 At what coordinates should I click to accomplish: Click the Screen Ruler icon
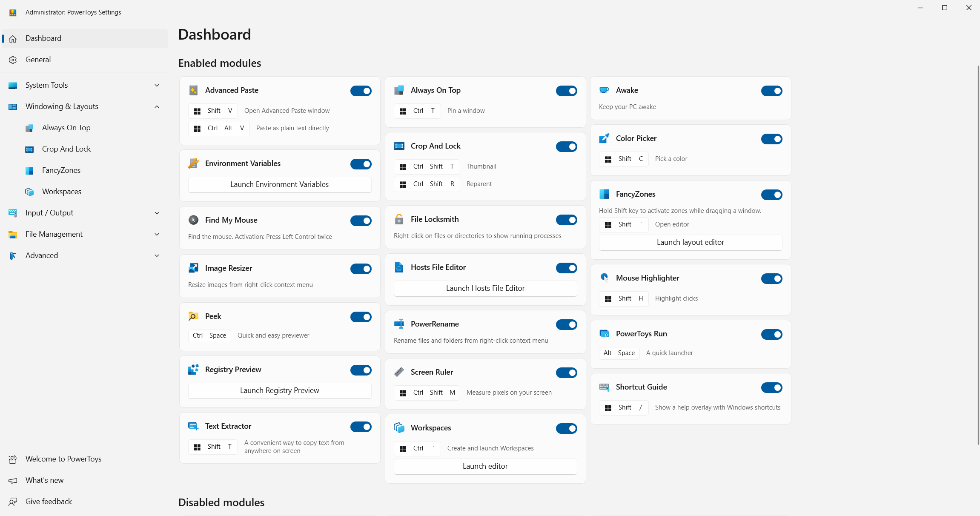399,372
